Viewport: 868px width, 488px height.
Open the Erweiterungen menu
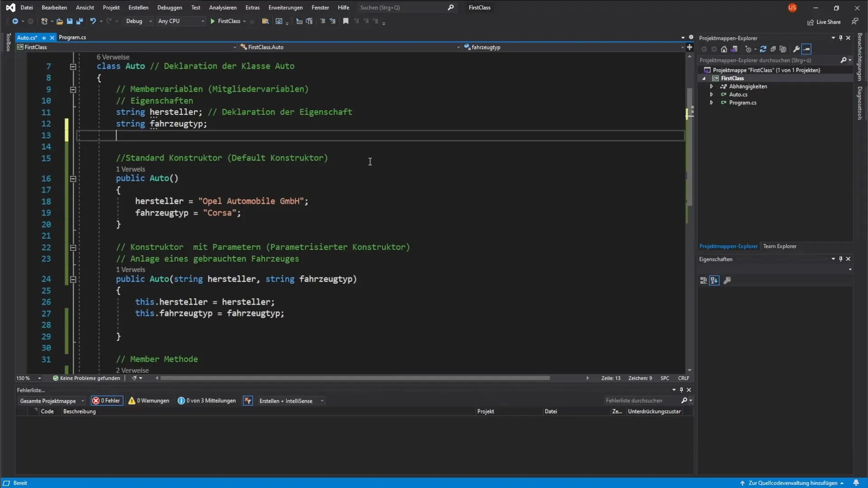pyautogui.click(x=285, y=8)
